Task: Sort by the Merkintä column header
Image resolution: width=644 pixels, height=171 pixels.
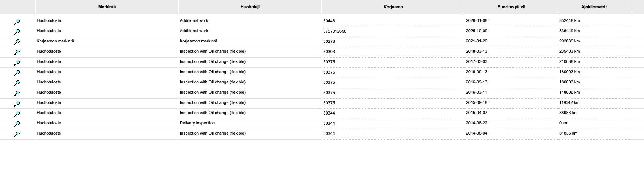Action: 107,7
